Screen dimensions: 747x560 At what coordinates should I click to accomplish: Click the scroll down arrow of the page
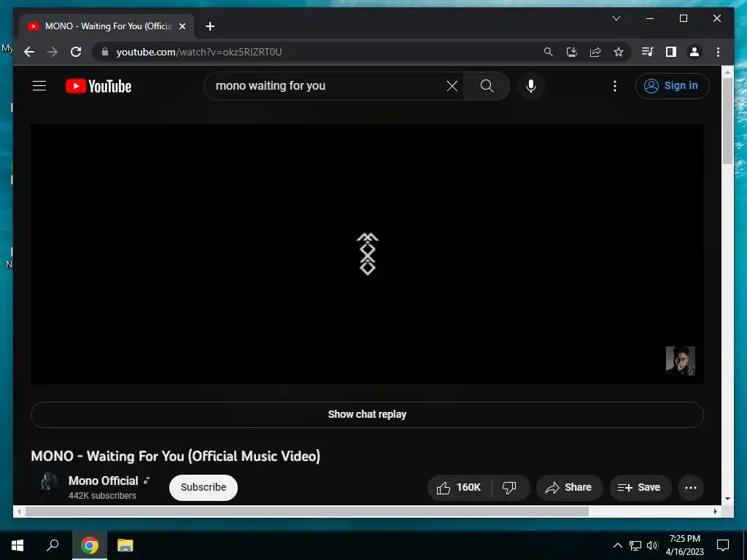[727, 499]
